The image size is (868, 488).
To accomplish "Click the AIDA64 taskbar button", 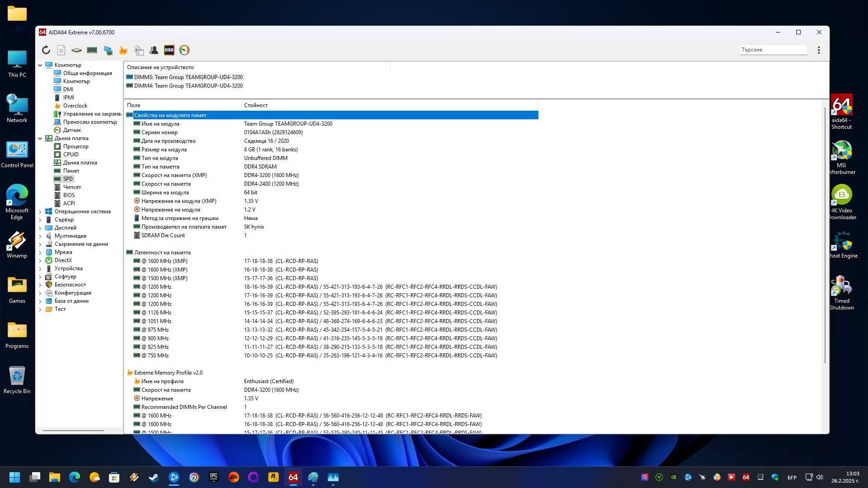I will [293, 477].
